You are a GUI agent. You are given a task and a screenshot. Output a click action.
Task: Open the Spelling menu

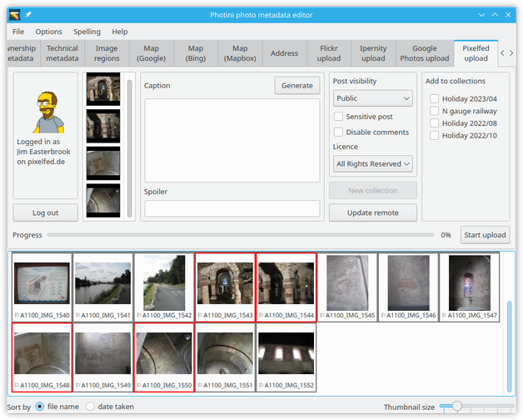pyautogui.click(x=87, y=32)
